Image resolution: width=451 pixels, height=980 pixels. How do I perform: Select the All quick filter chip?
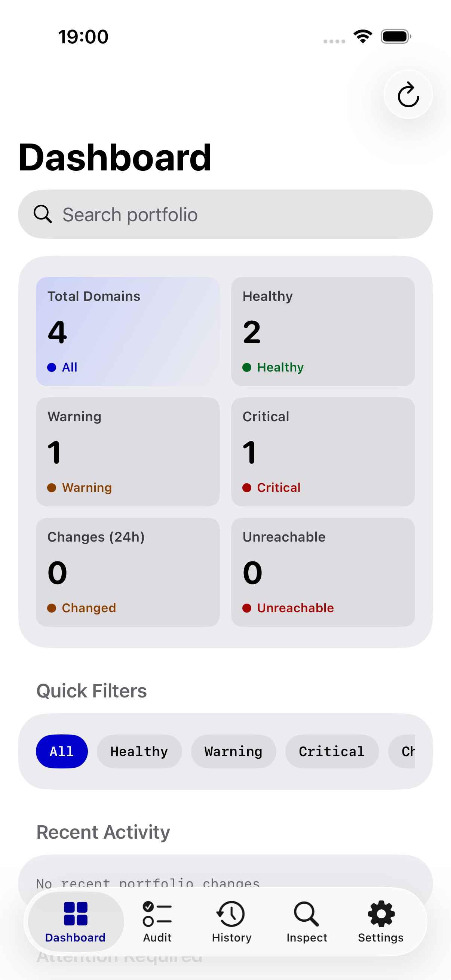(62, 751)
